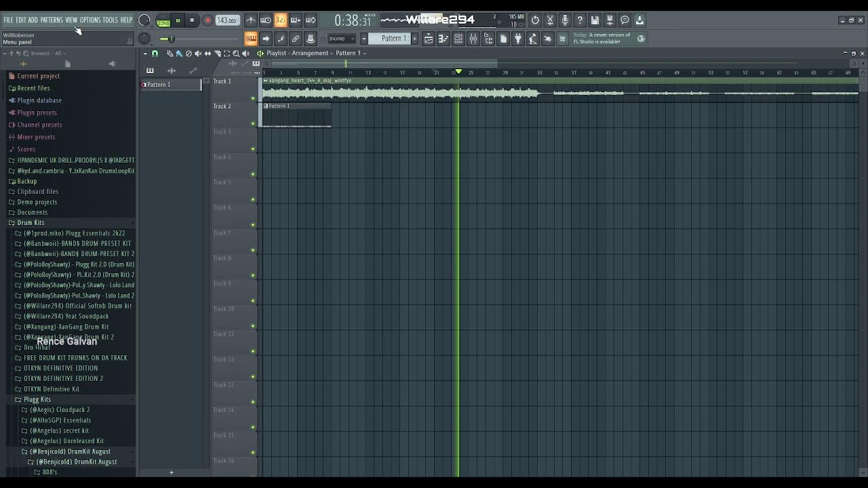868x488 pixels.
Task: Open Playlist Arrangement Pattern 1 title dropdown
Action: point(316,53)
